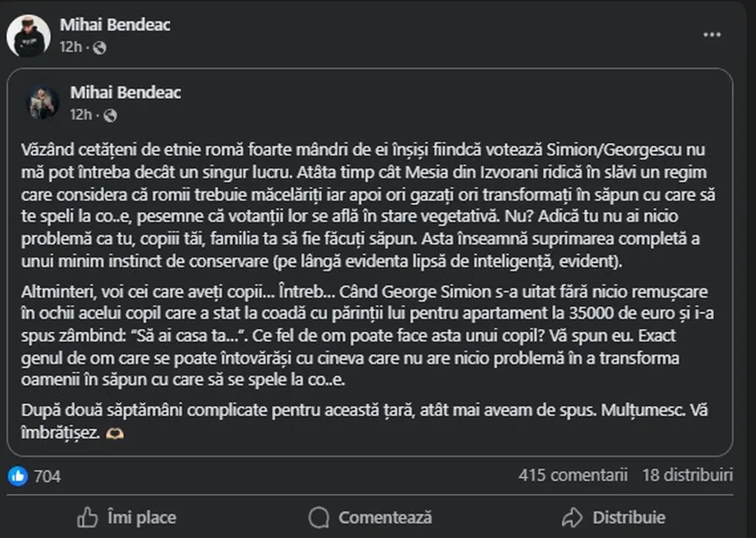
Task: Click the globe audience icon on the outer post
Action: pyautogui.click(x=100, y=48)
